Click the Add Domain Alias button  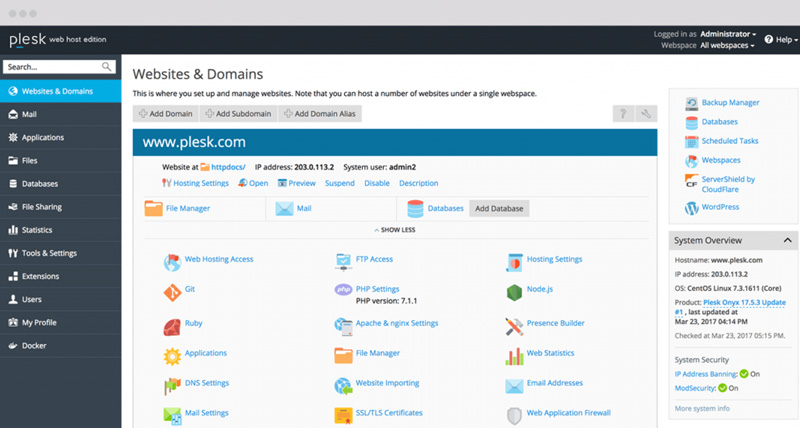tap(320, 114)
